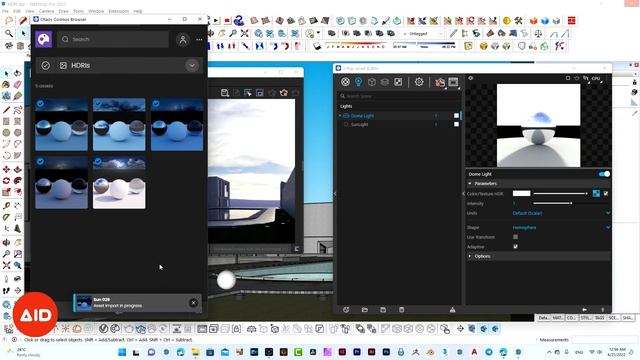Viewport: 640px width, 360px height.
Task: Open the Shape dropdown showing Hemisphere
Action: 561,227
